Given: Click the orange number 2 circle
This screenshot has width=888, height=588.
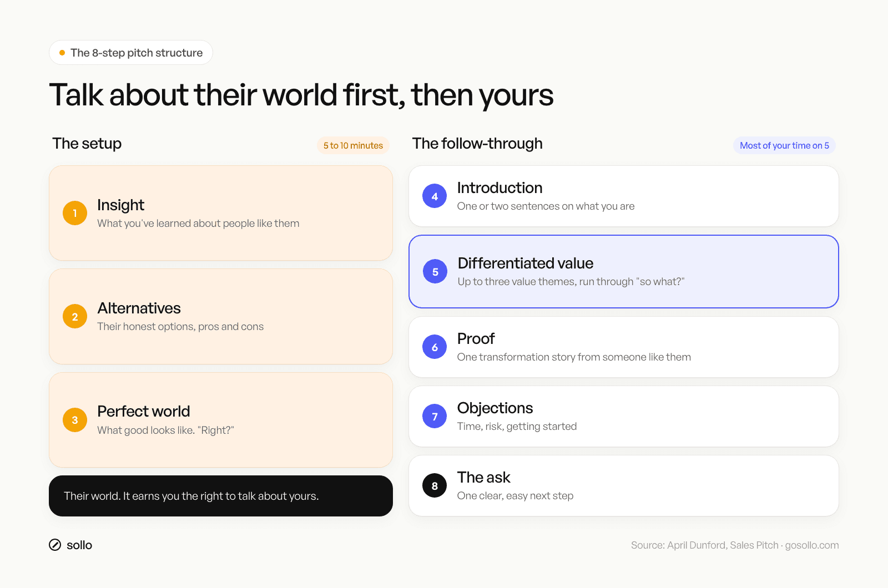Looking at the screenshot, I should tap(75, 317).
